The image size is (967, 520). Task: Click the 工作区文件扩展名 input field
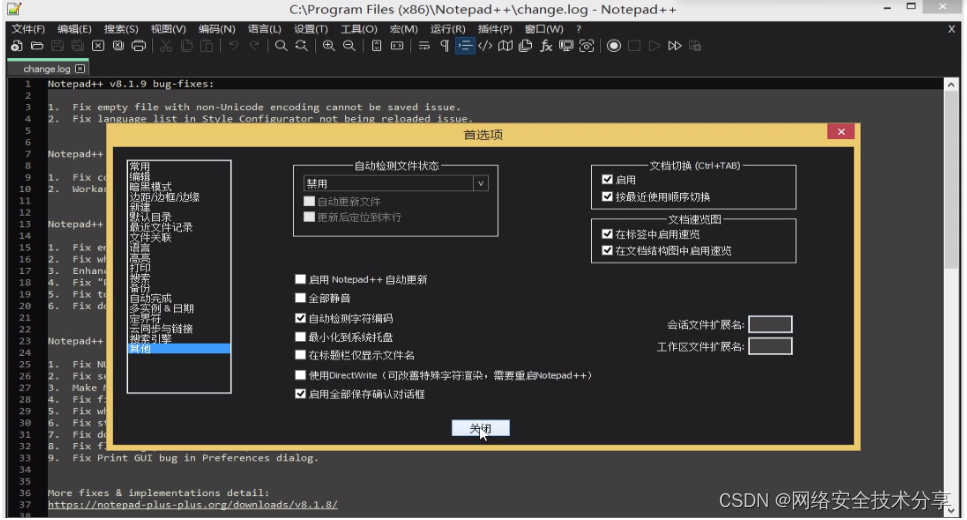point(770,346)
